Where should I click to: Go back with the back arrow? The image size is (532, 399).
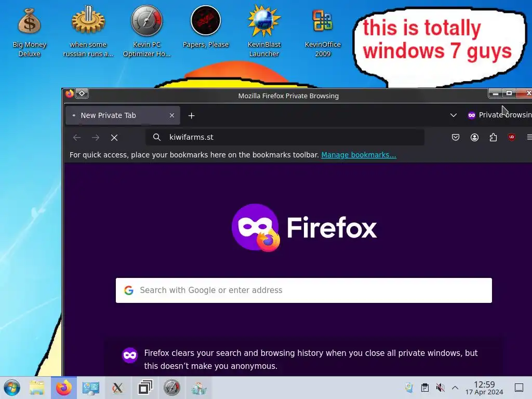[x=77, y=137]
